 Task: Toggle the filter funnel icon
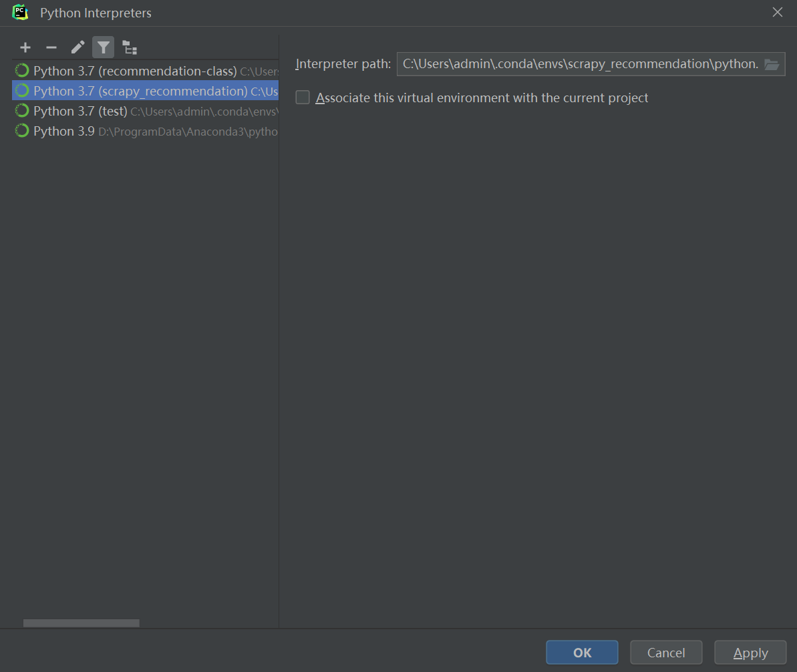pos(104,47)
